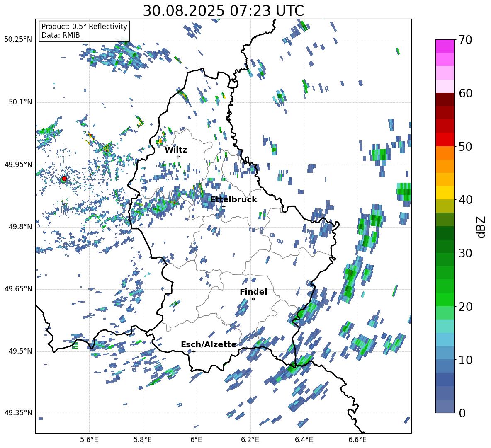Click the 5.8°E longitude label

pos(143,440)
